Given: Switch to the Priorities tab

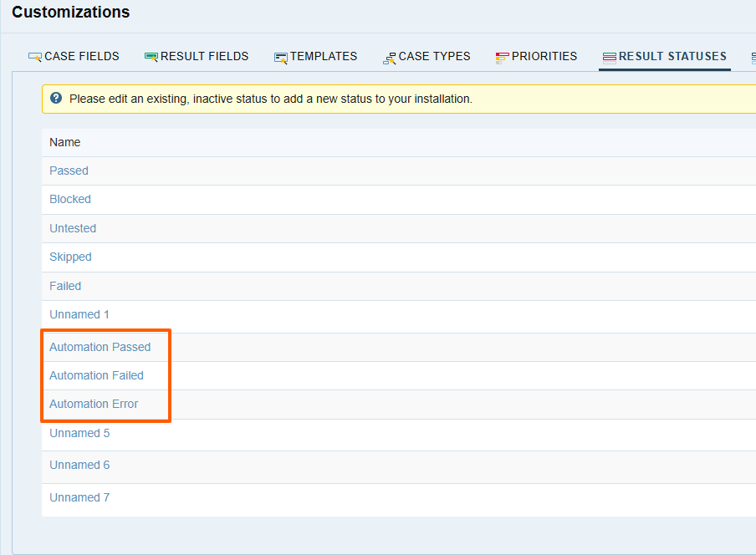Looking at the screenshot, I should coord(536,56).
